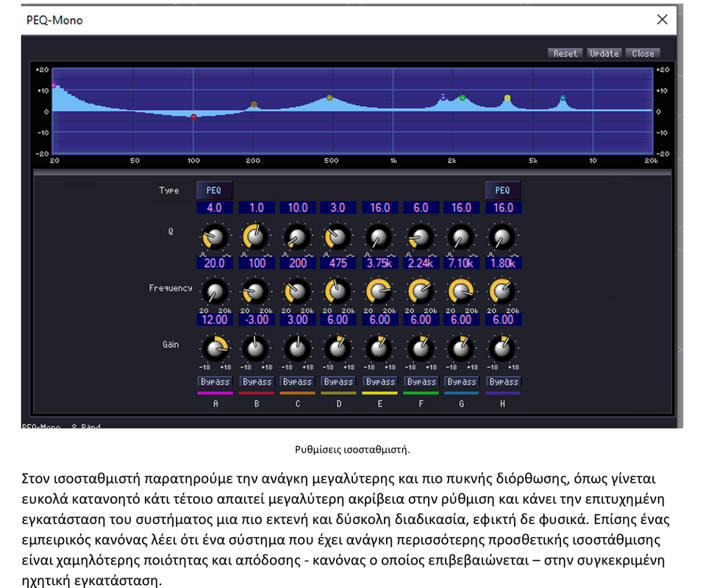Click the band G frequency field showing 7.10k

[462, 262]
